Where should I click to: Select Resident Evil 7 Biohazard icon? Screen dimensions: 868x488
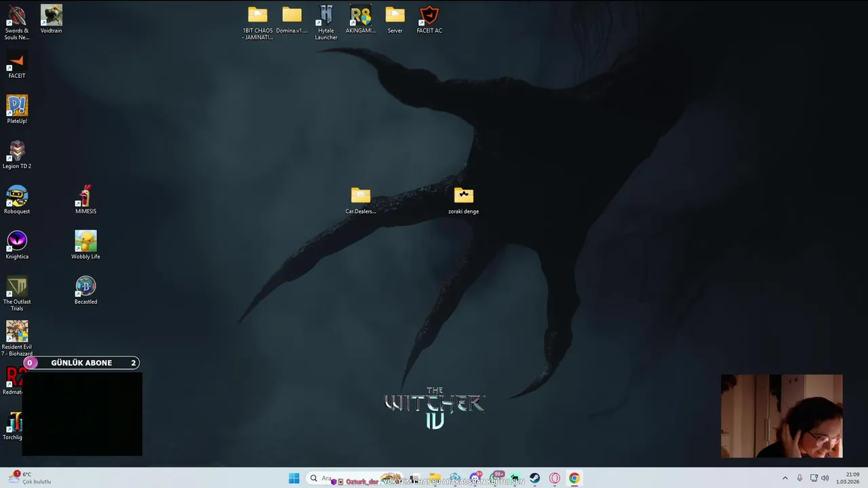pos(17,339)
